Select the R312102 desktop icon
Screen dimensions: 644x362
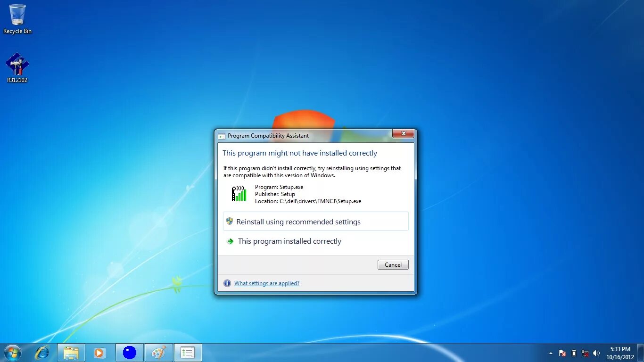[x=17, y=68]
